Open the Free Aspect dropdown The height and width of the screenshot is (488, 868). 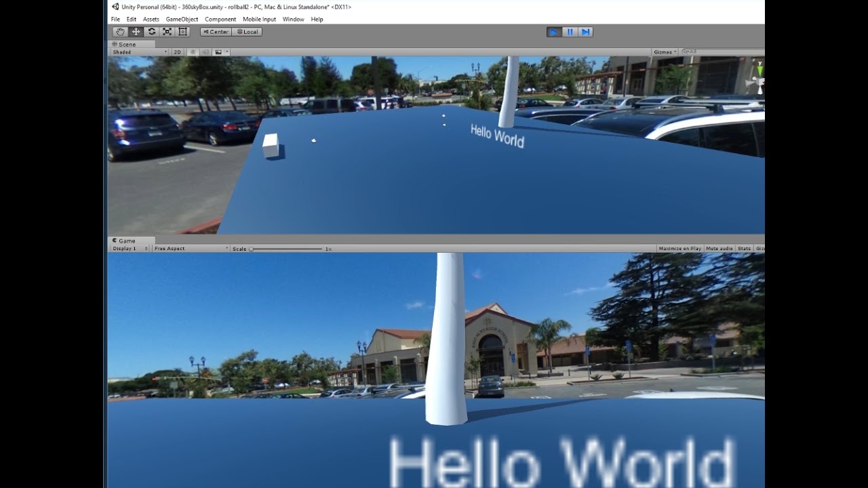point(189,249)
